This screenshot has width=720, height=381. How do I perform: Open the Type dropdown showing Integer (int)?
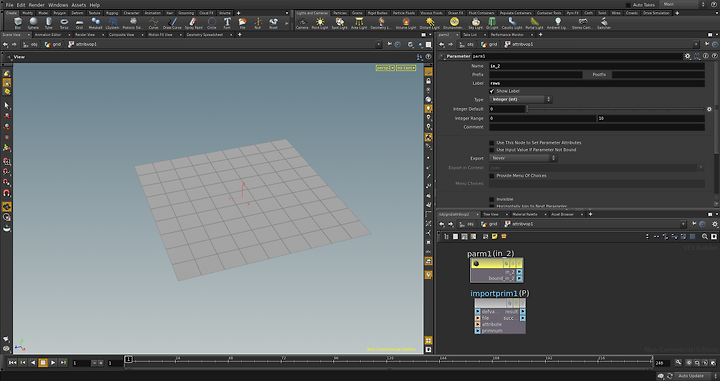(520, 99)
